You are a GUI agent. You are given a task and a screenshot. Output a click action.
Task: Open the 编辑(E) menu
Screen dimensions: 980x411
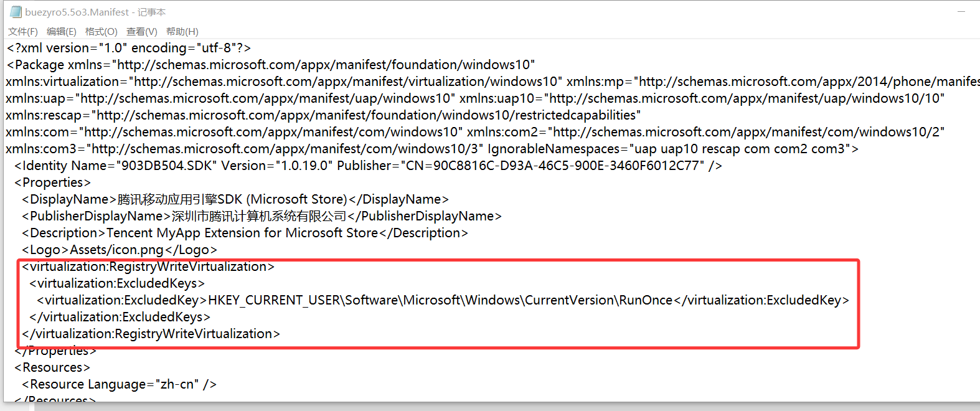click(x=62, y=31)
